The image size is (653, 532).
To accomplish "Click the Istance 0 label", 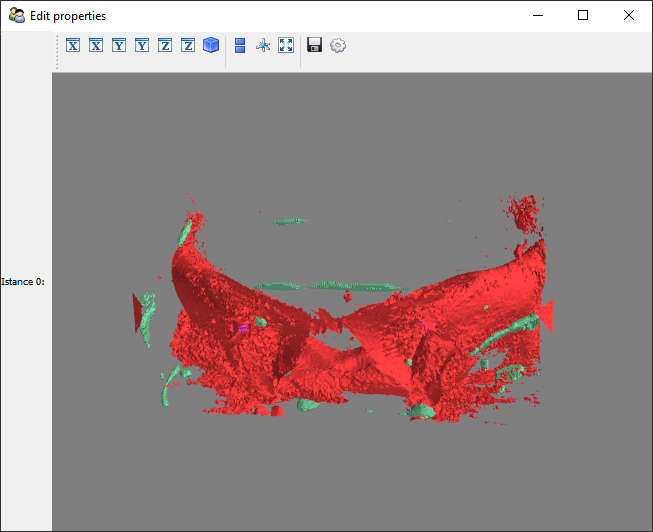I will pos(23,282).
